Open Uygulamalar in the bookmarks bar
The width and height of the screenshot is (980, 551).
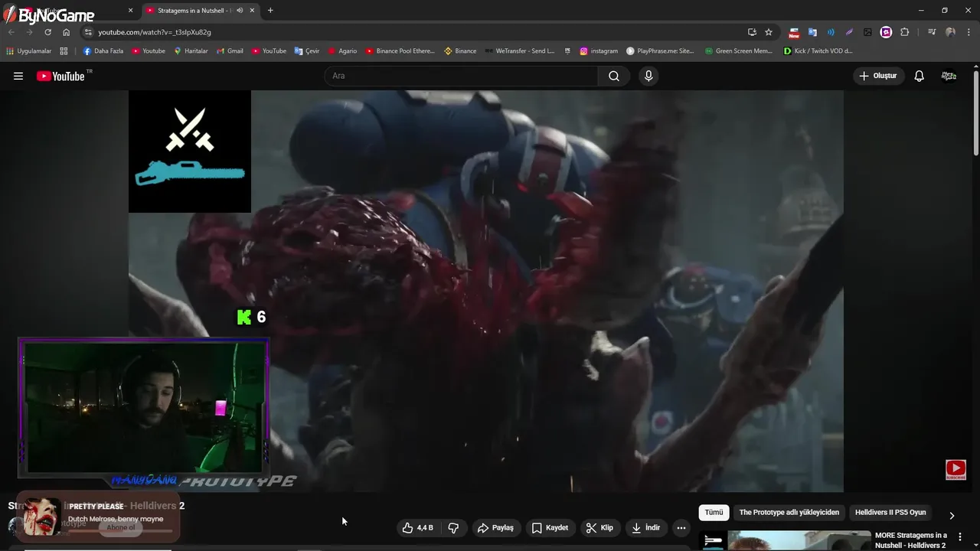pos(28,51)
